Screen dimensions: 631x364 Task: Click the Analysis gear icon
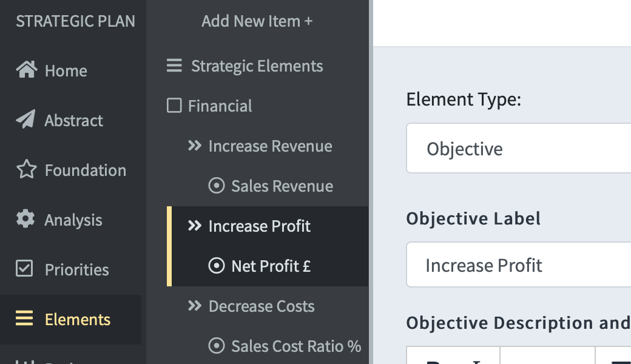[x=25, y=219]
